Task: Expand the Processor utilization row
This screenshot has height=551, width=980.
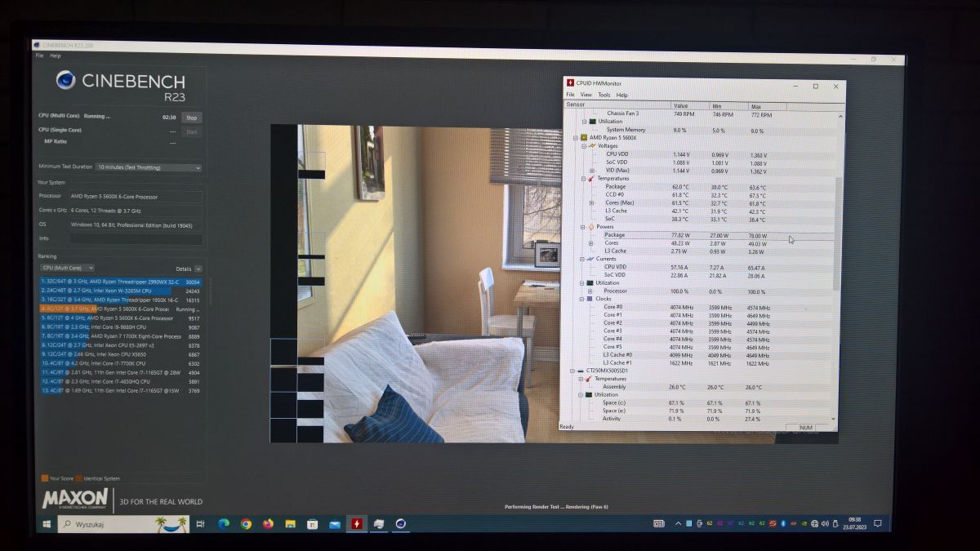Action: tap(590, 291)
